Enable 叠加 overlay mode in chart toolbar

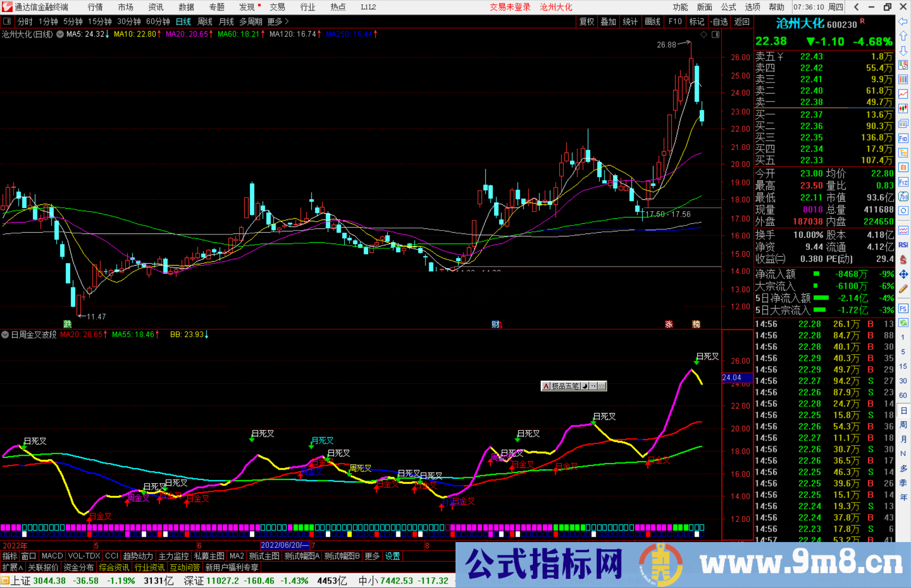[608, 21]
